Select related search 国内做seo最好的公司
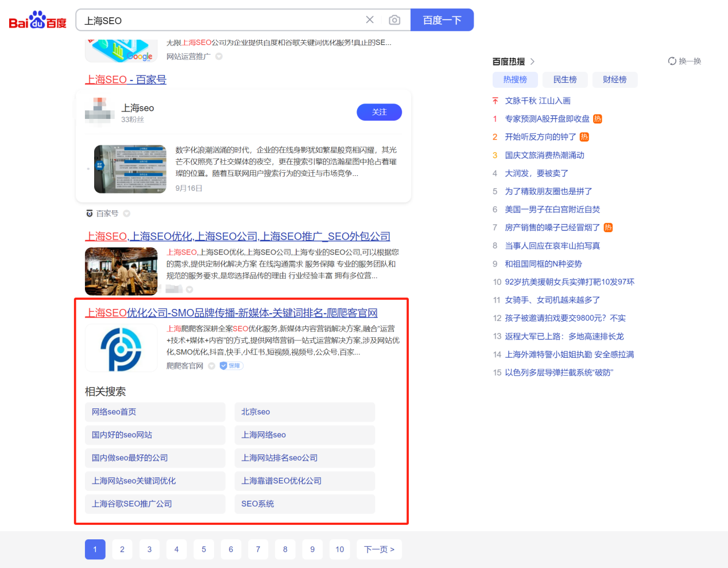Image resolution: width=728 pixels, height=568 pixels. 155,458
